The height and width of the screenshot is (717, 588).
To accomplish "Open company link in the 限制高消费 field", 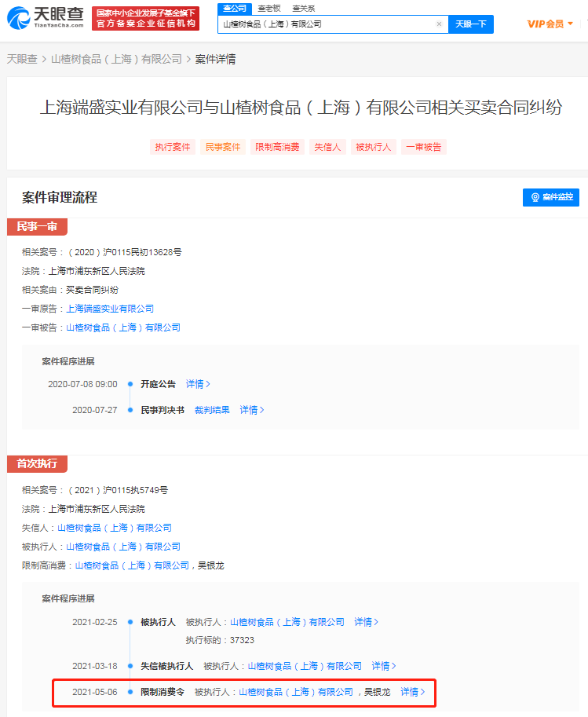I will click(132, 565).
